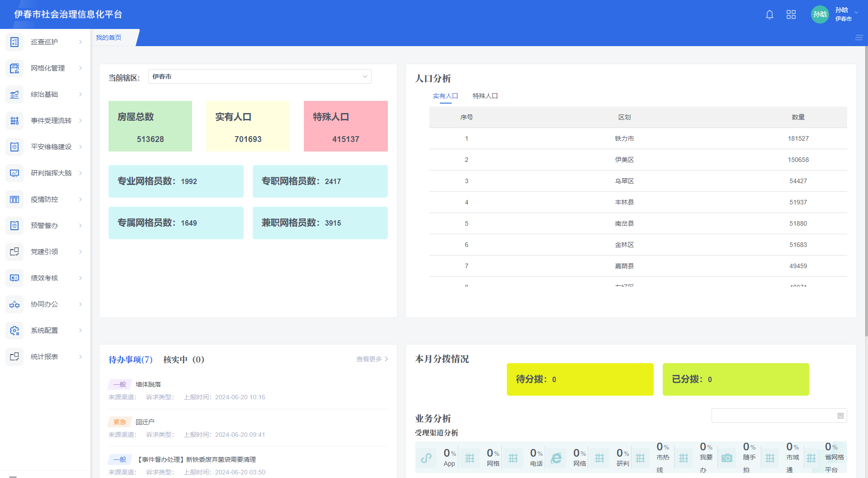
Task: Click the notification bell icon
Action: pyautogui.click(x=769, y=15)
